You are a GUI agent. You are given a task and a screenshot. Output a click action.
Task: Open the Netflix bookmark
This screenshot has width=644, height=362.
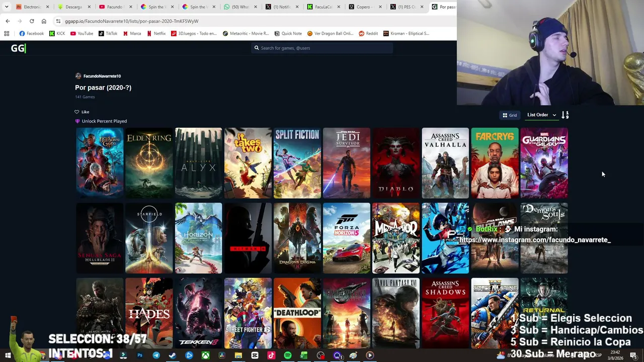point(156,34)
